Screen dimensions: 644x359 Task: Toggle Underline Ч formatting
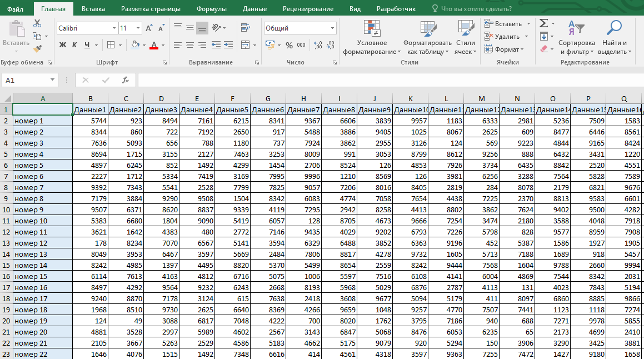click(87, 45)
